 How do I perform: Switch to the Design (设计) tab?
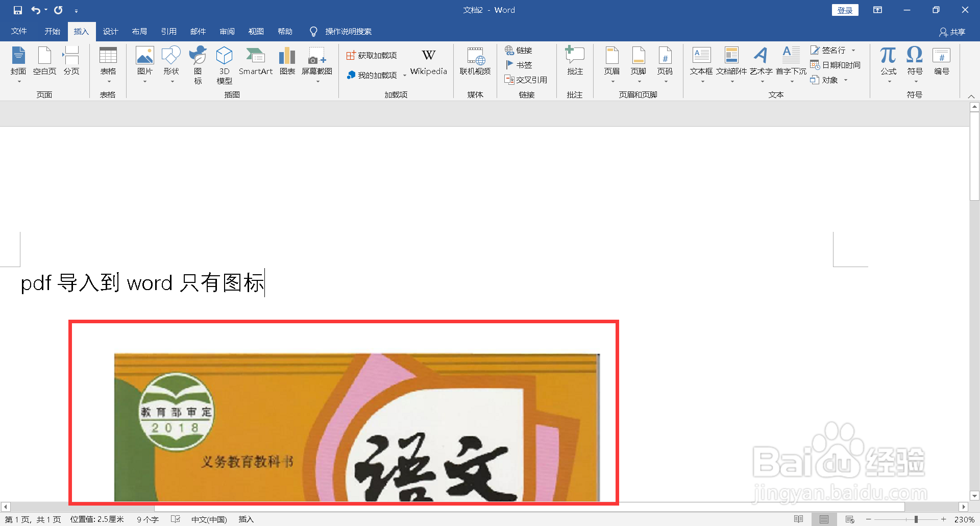(x=110, y=31)
